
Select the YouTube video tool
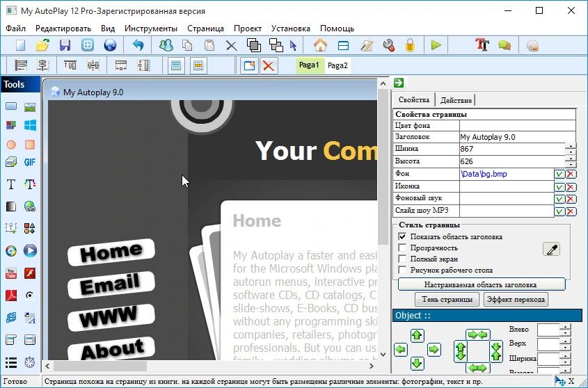[x=11, y=273]
